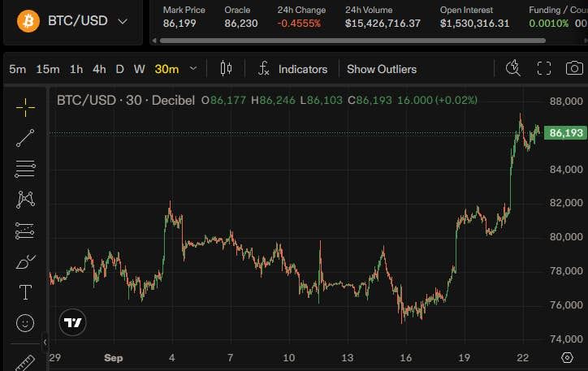The width and height of the screenshot is (588, 371).
Task: Open the quick search lightning icon
Action: coord(512,68)
